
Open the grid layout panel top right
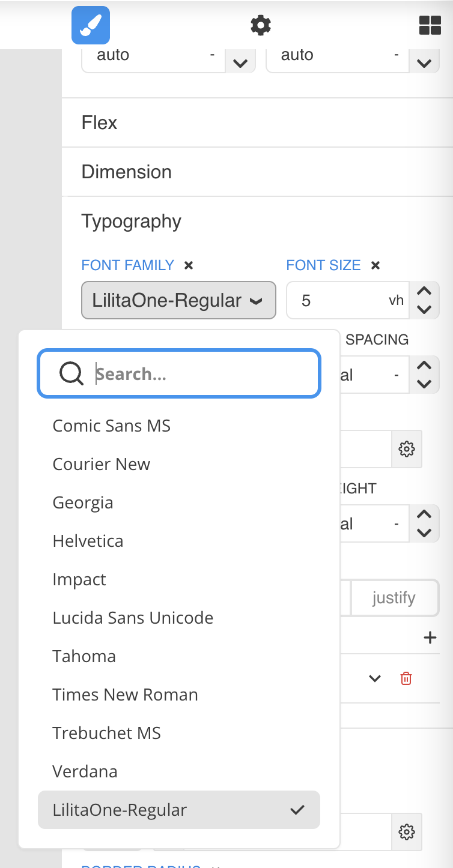[x=430, y=25]
